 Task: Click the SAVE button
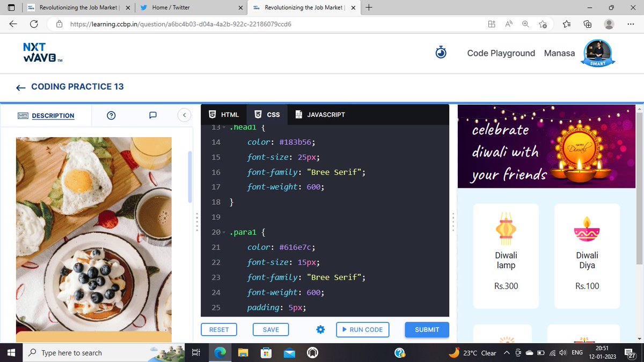[x=271, y=329]
